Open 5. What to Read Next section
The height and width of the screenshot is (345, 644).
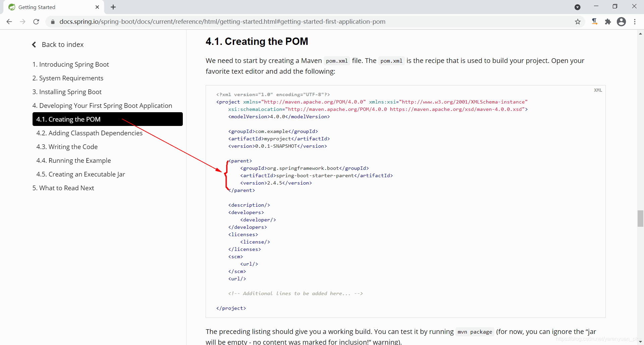click(x=63, y=188)
